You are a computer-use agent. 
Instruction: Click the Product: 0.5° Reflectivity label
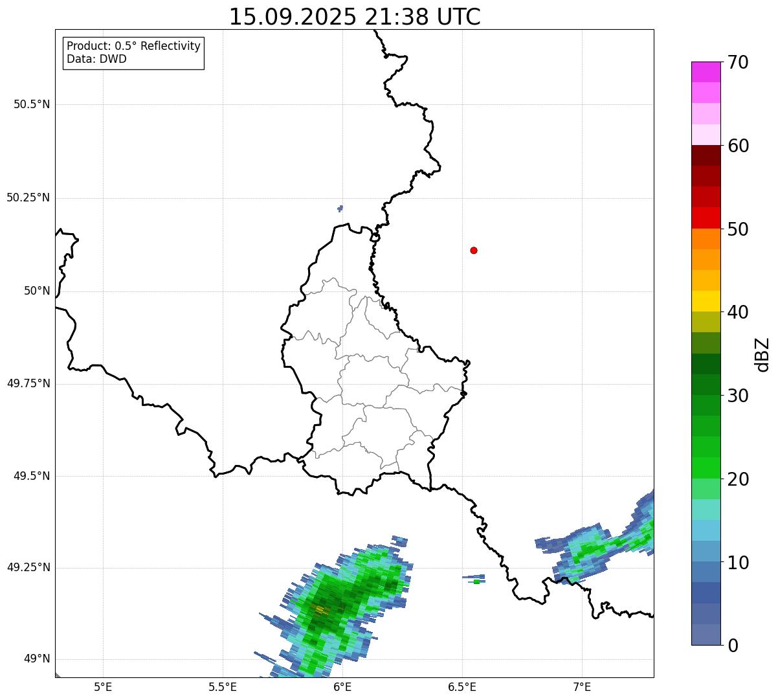[x=133, y=47]
